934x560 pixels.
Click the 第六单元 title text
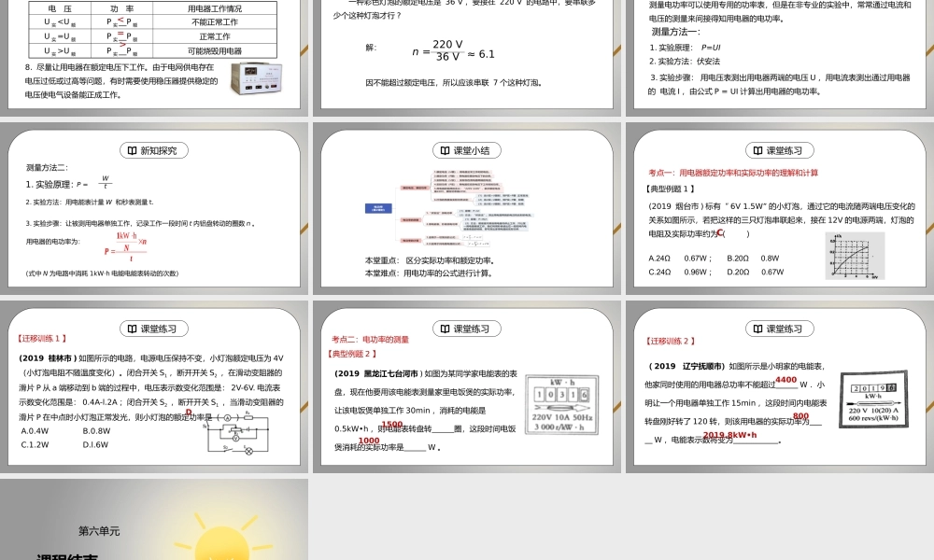99,531
